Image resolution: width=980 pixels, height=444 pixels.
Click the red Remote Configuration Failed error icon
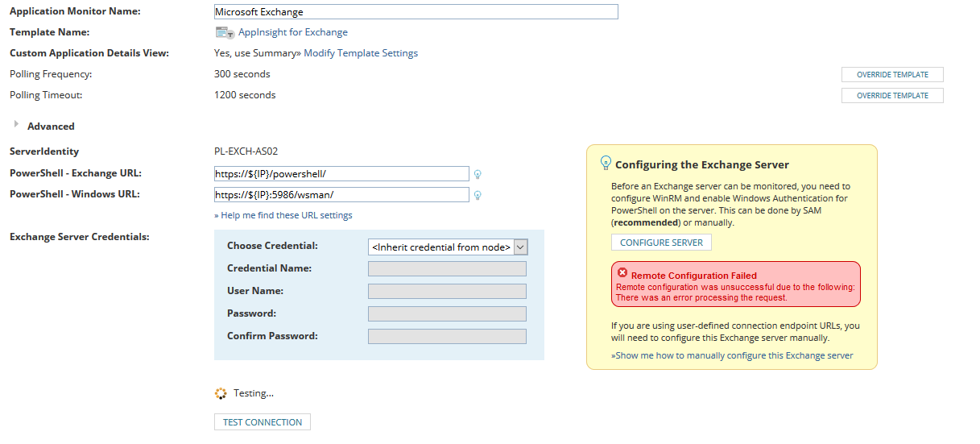click(x=622, y=273)
